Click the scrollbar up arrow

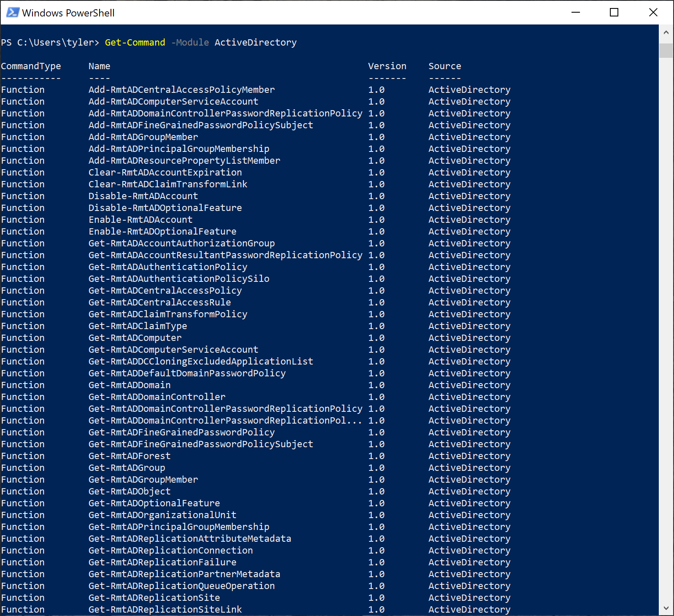(666, 32)
